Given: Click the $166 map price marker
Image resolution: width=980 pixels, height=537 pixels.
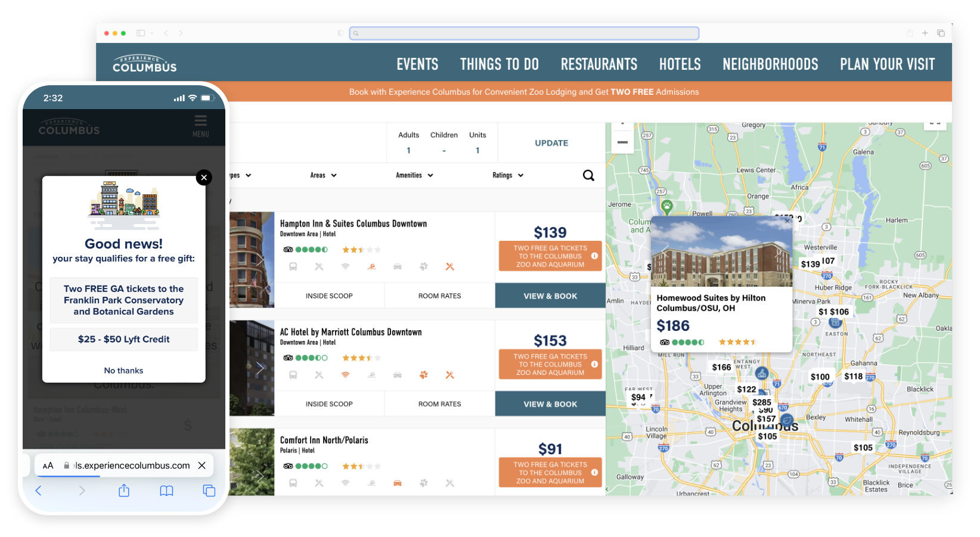Looking at the screenshot, I should coord(721,367).
